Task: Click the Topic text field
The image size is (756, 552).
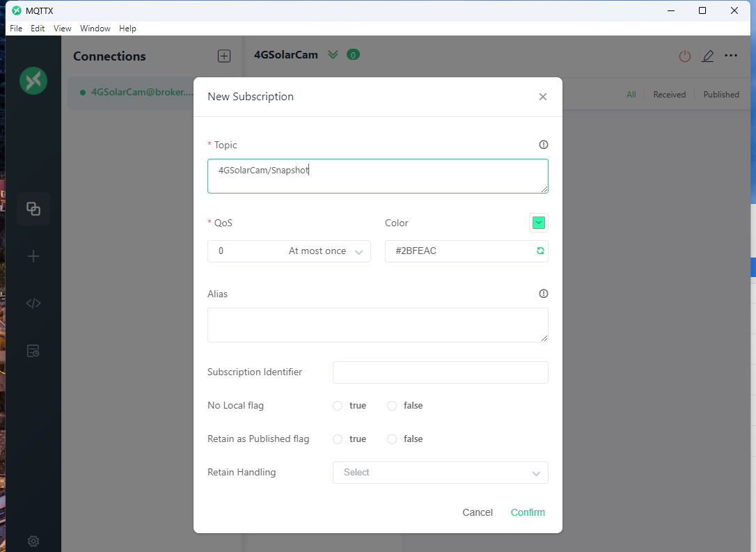Action: (377, 176)
